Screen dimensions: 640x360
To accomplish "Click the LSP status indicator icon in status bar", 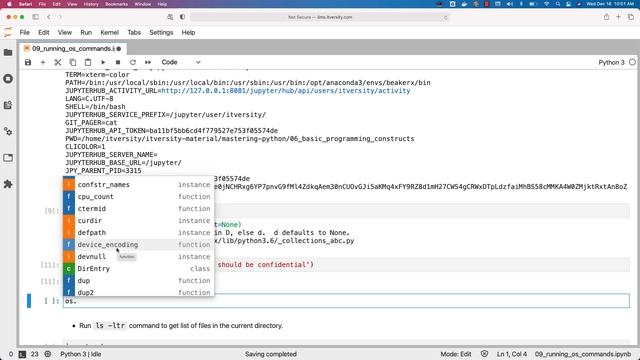I will coord(48,354).
